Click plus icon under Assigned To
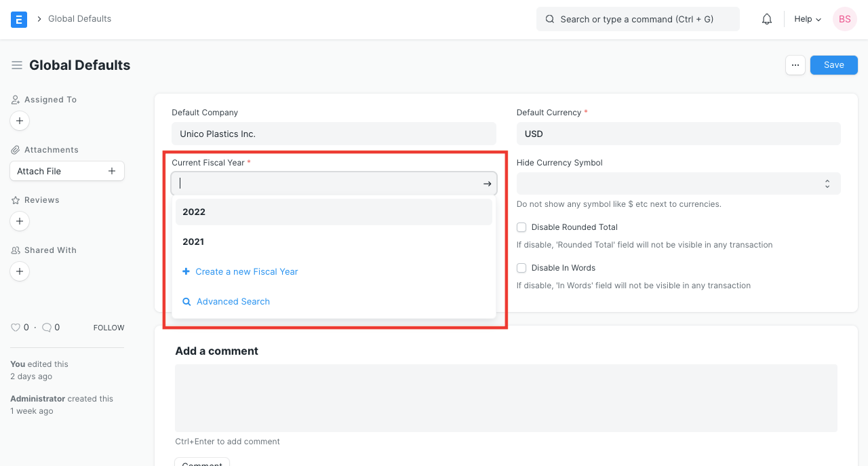Viewport: 868px width, 466px height. click(x=20, y=121)
